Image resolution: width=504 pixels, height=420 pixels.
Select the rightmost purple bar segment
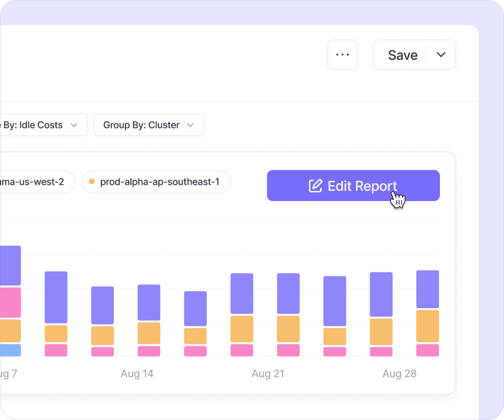point(427,289)
